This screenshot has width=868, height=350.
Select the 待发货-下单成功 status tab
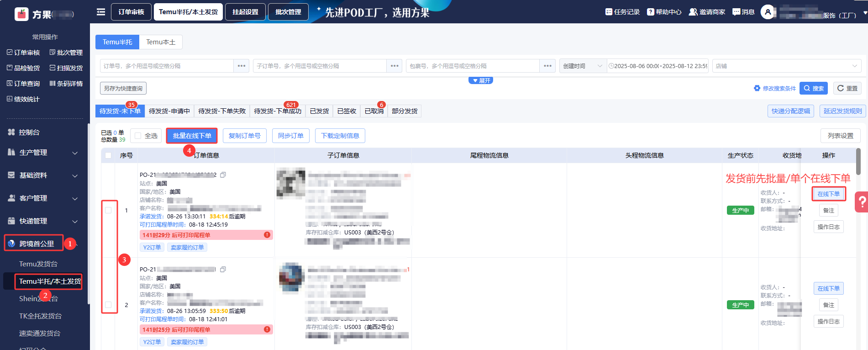tap(278, 111)
